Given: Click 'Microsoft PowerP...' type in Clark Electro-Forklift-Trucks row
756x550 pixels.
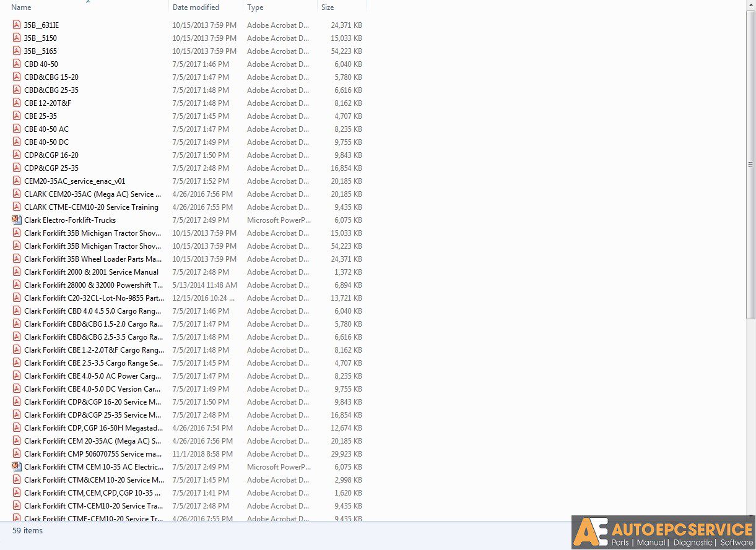Looking at the screenshot, I should click(279, 220).
